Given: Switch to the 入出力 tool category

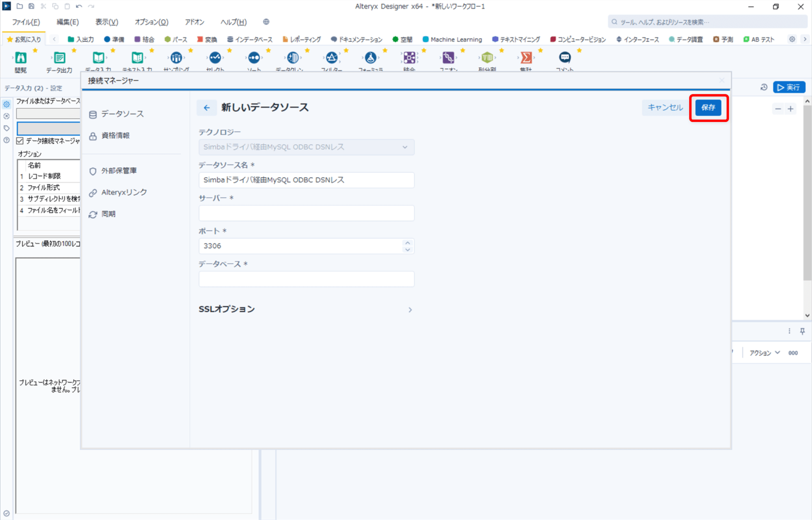Looking at the screenshot, I should (81, 39).
